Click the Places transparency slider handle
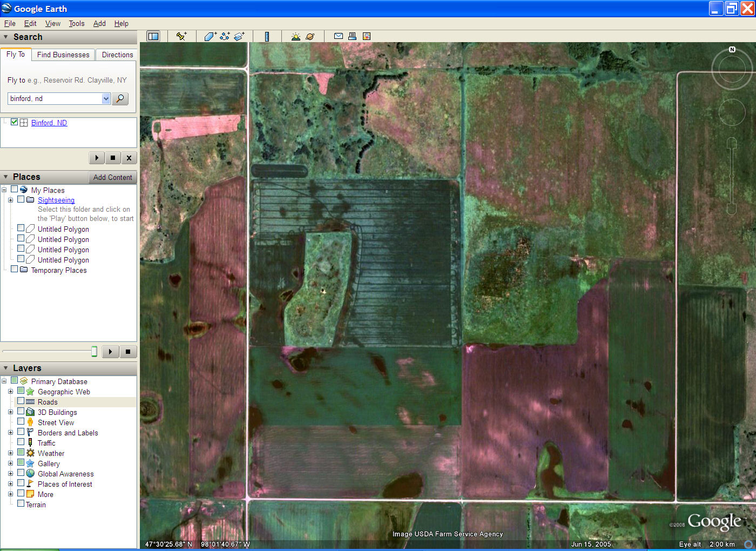756x551 pixels. 94,352
